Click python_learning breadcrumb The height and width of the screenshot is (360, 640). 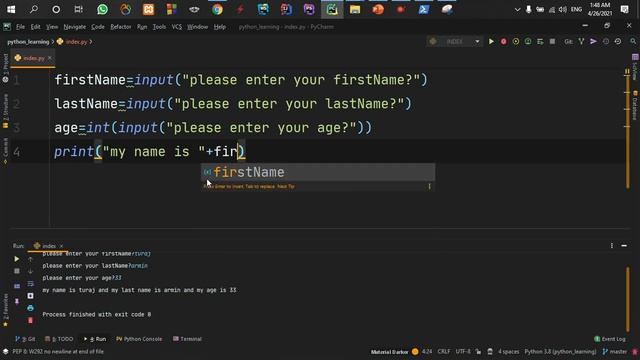28,42
